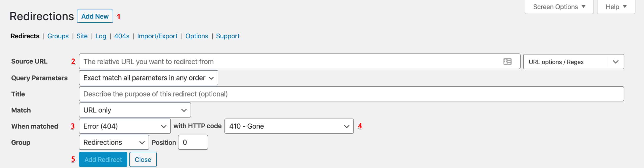This screenshot has width=644, height=168.
Task: Open the Query Parameters dropdown
Action: pyautogui.click(x=148, y=78)
